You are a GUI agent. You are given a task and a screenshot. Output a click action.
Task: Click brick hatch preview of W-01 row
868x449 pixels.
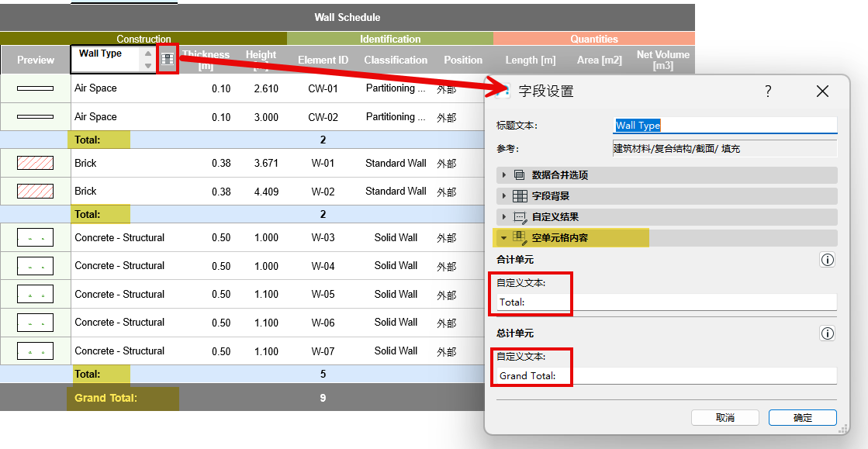[36, 163]
